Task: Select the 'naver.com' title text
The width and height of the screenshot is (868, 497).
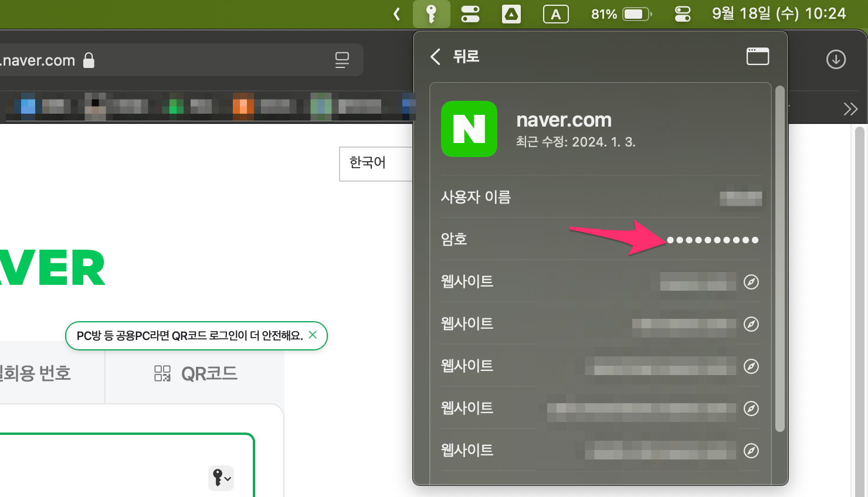Action: point(564,120)
